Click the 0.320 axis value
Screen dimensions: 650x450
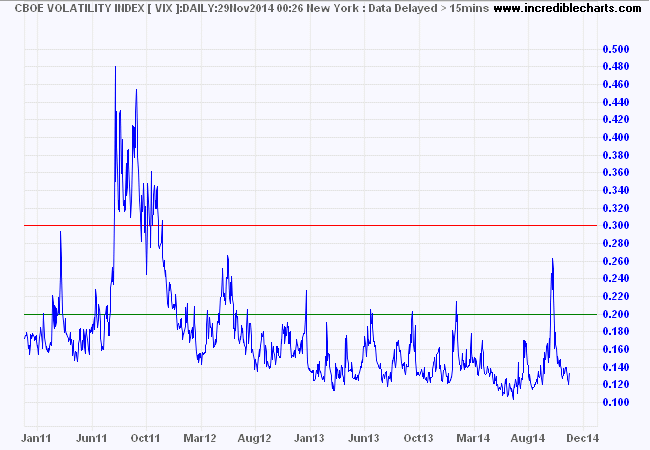(616, 208)
